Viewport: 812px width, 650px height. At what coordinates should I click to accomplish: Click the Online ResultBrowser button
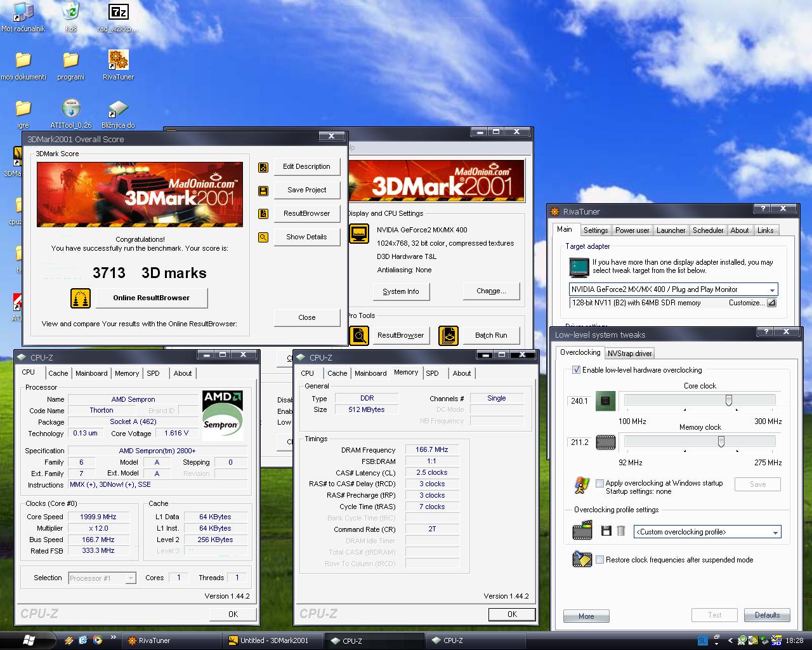152,298
